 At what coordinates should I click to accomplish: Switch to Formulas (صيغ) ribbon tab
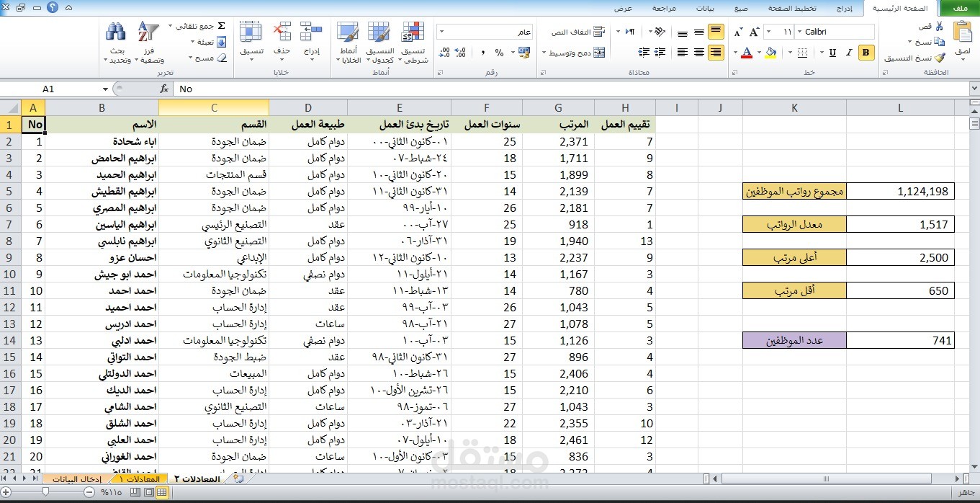pyautogui.click(x=740, y=8)
